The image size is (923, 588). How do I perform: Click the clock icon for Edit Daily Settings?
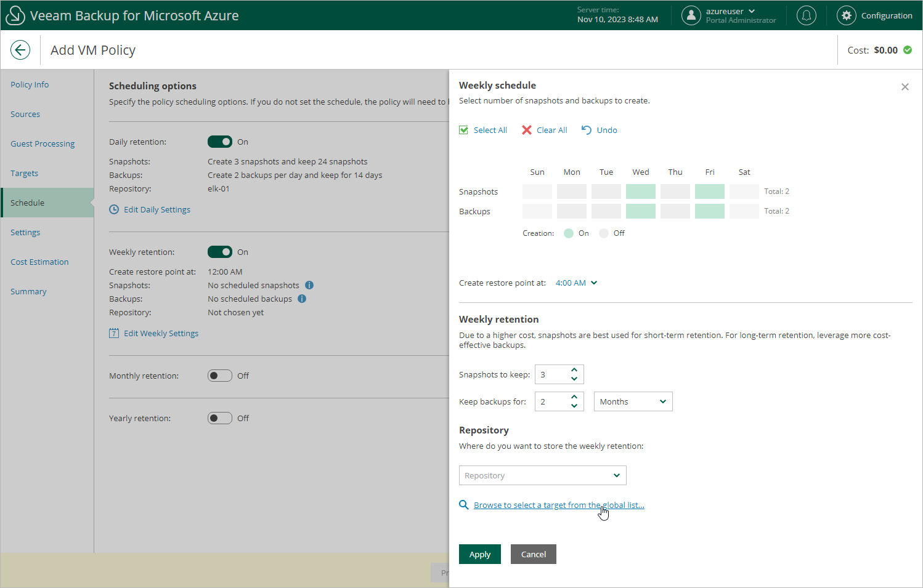[114, 209]
